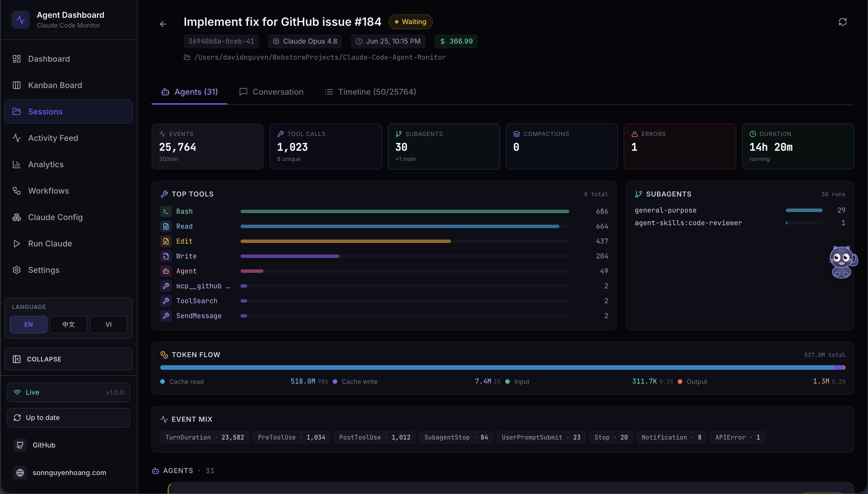Click the refresh icon at top right
This screenshot has height=494, width=868.
pyautogui.click(x=842, y=22)
